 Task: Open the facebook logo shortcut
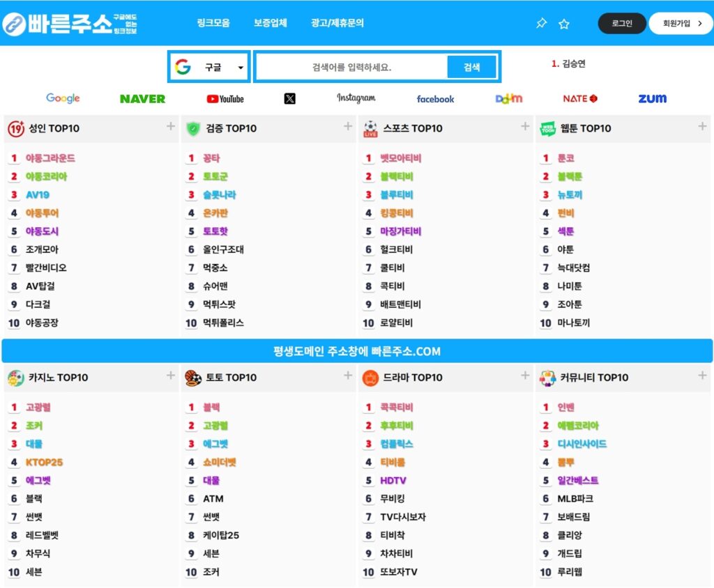point(435,99)
